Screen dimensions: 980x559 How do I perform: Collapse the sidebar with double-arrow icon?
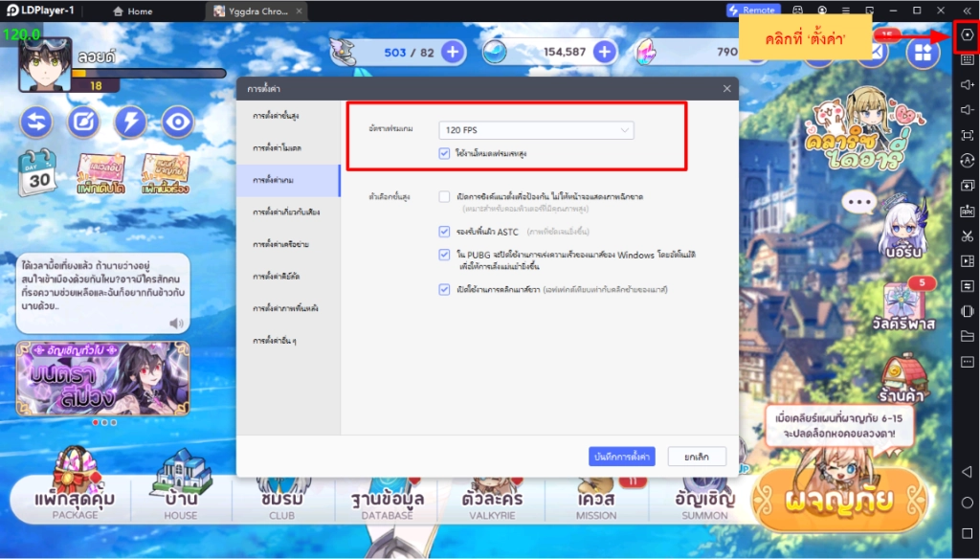[967, 11]
